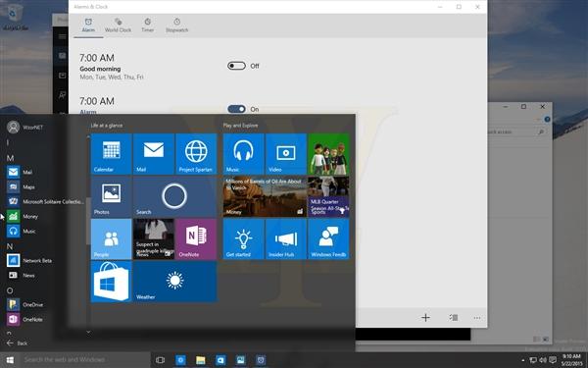Open the Money news tile about oil barrels

[x=265, y=197]
